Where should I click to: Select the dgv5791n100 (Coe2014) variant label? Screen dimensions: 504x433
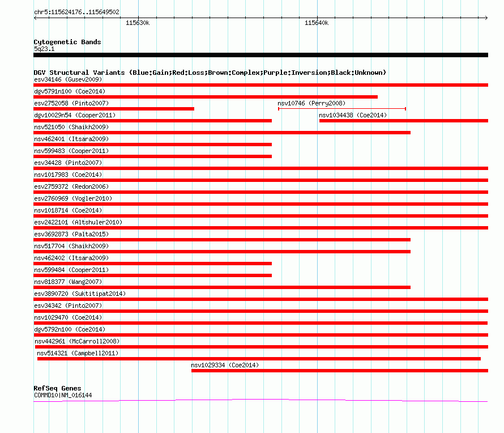pyautogui.click(x=70, y=91)
